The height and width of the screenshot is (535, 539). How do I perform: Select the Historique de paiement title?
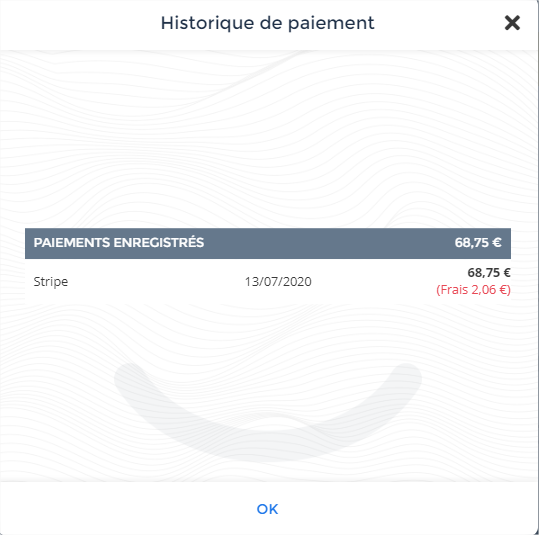click(x=267, y=23)
